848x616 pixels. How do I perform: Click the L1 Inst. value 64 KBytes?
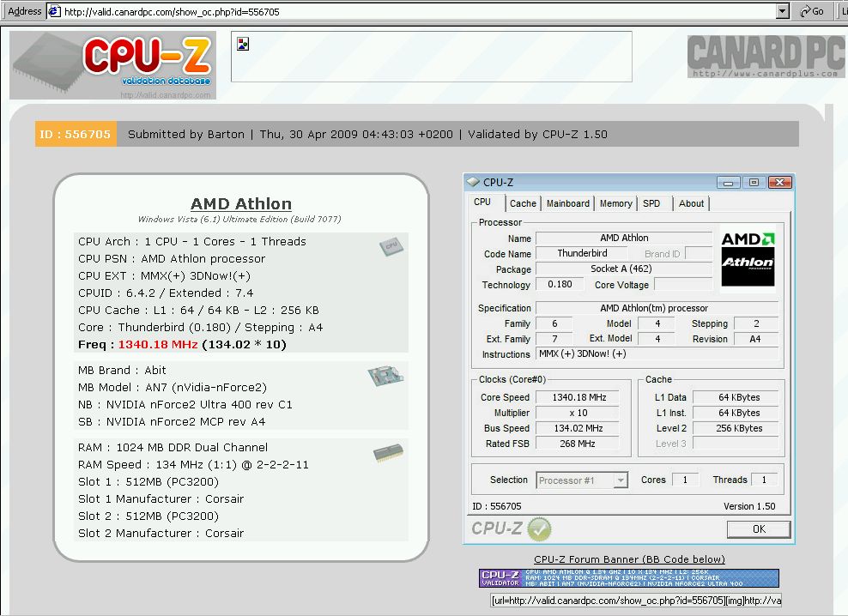736,413
